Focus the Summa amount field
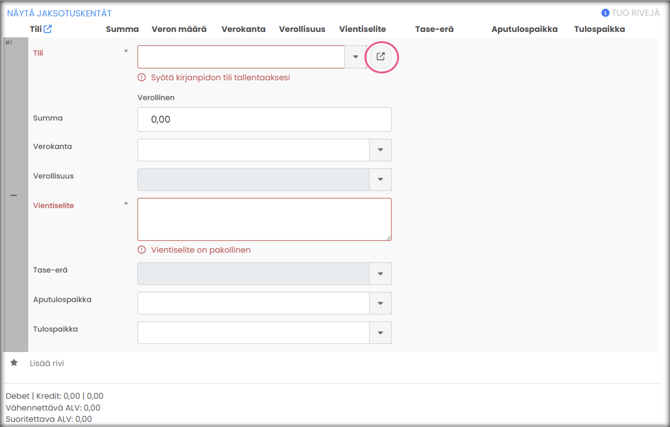Image resolution: width=670 pixels, height=427 pixels. (264, 119)
